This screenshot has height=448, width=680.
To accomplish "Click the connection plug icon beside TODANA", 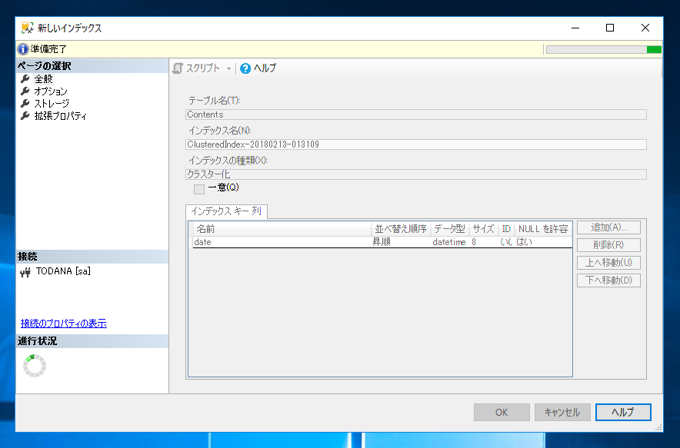I will pyautogui.click(x=26, y=272).
